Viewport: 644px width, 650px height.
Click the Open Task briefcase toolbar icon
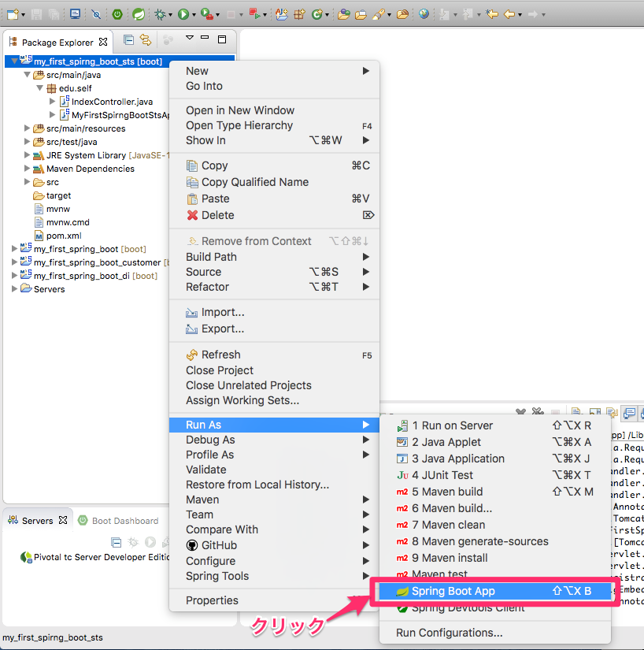point(361,15)
